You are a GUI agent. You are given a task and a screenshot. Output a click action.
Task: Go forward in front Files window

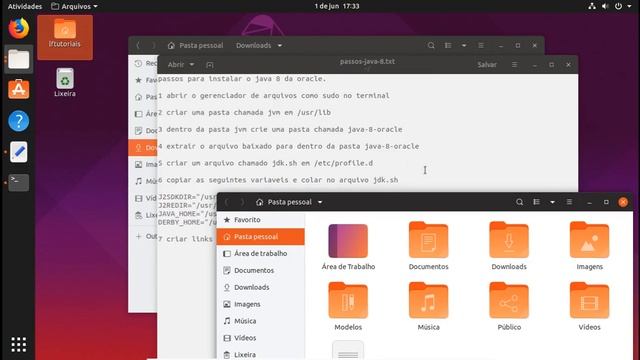point(242,202)
